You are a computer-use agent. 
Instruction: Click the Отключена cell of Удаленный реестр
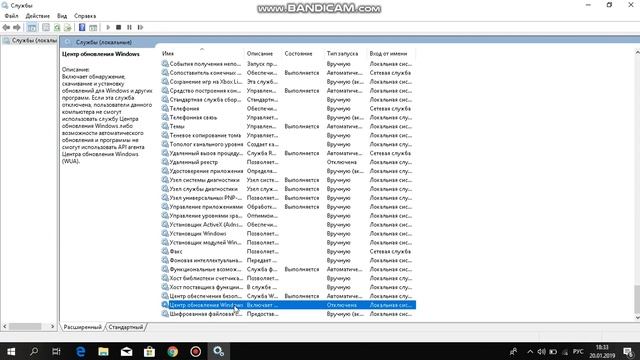[342, 162]
